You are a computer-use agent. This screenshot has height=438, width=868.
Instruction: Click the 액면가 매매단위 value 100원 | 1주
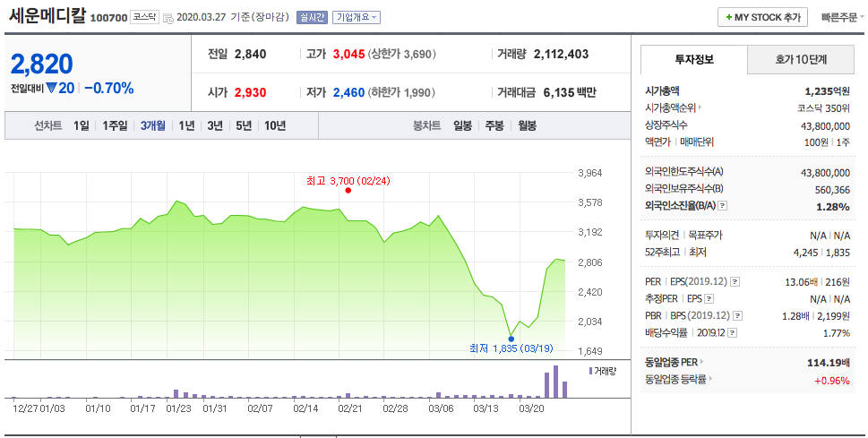pyautogui.click(x=827, y=142)
